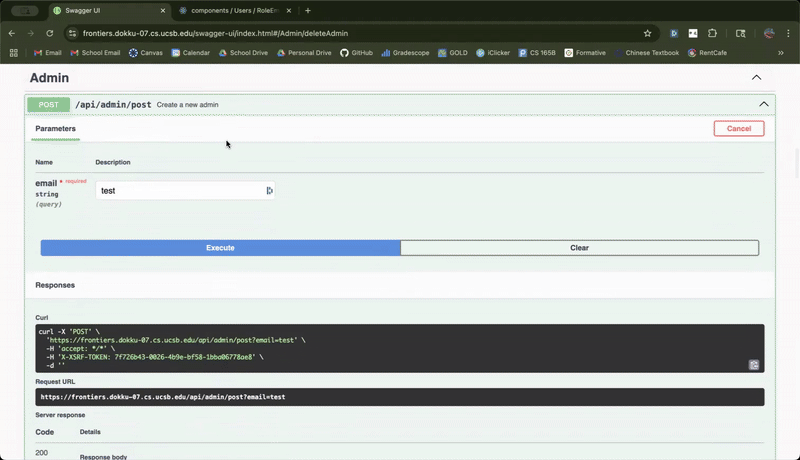
Task: Click the Request URL text box
Action: [x=399, y=397]
